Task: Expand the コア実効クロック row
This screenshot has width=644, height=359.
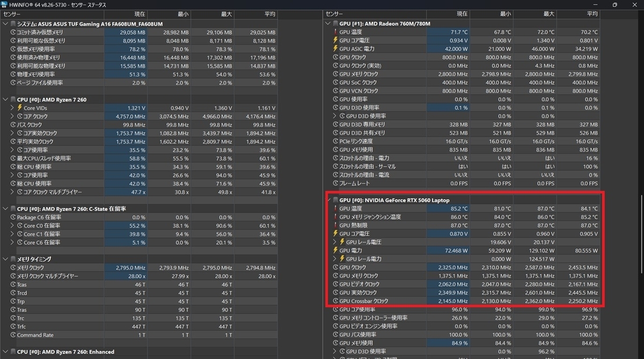Action: tap(12, 133)
